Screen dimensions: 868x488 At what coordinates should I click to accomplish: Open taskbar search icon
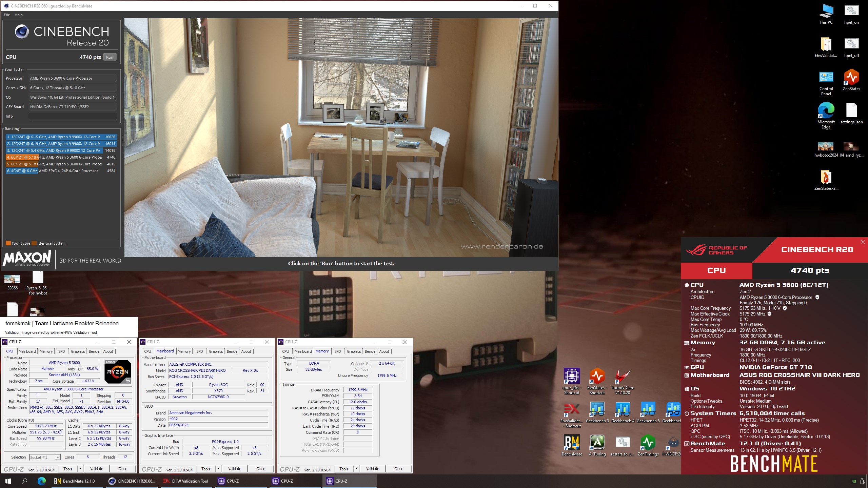click(24, 481)
